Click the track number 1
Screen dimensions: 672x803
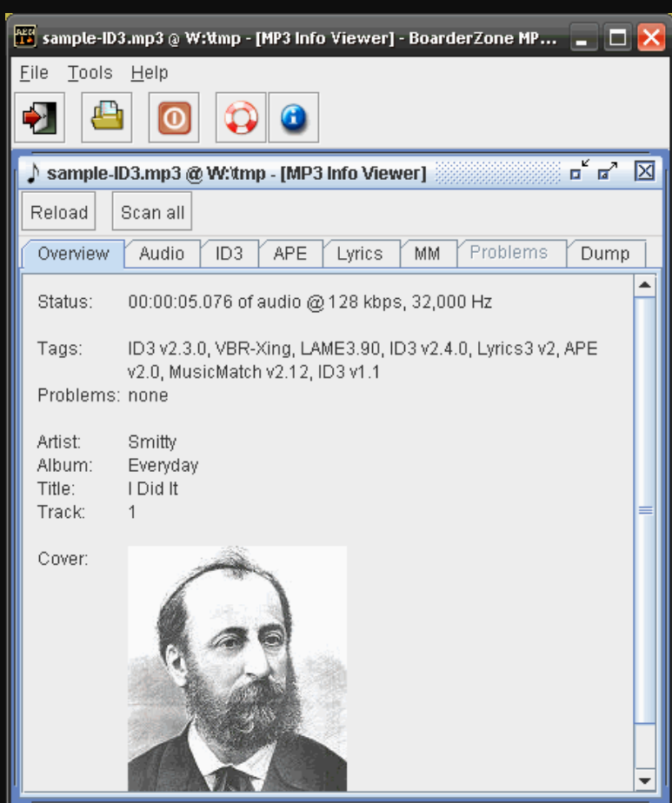pyautogui.click(x=132, y=512)
